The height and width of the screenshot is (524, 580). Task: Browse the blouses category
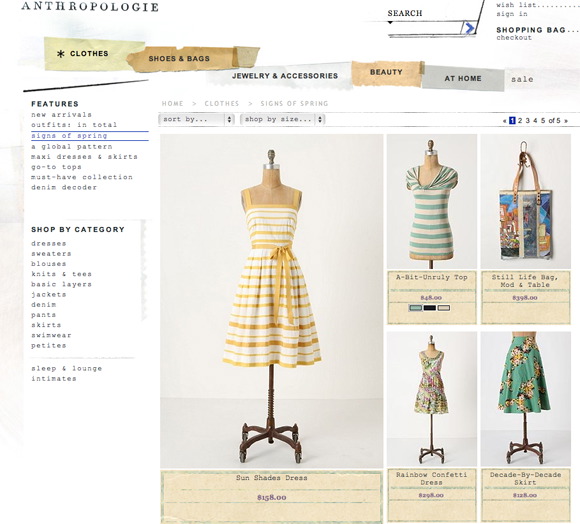click(x=49, y=264)
